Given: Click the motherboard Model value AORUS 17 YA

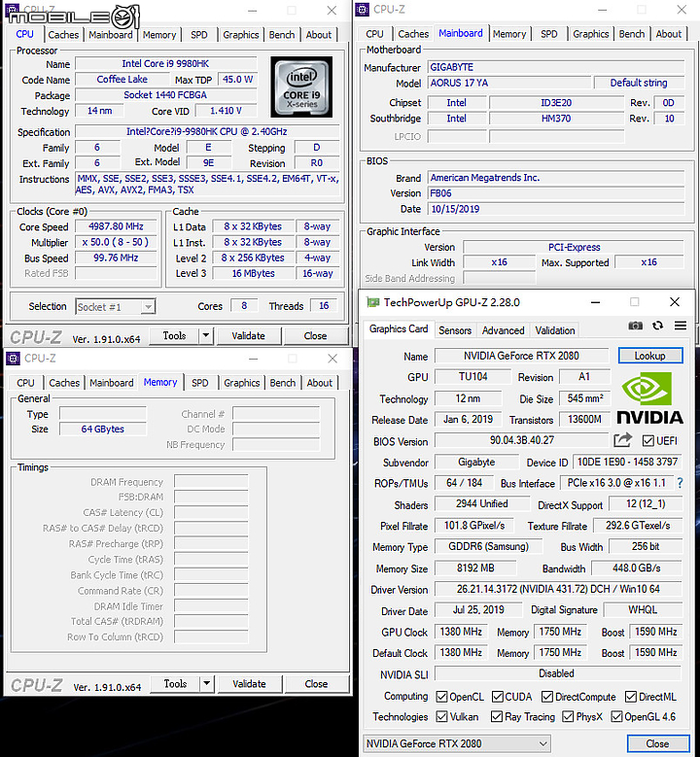Looking at the screenshot, I should point(509,83).
